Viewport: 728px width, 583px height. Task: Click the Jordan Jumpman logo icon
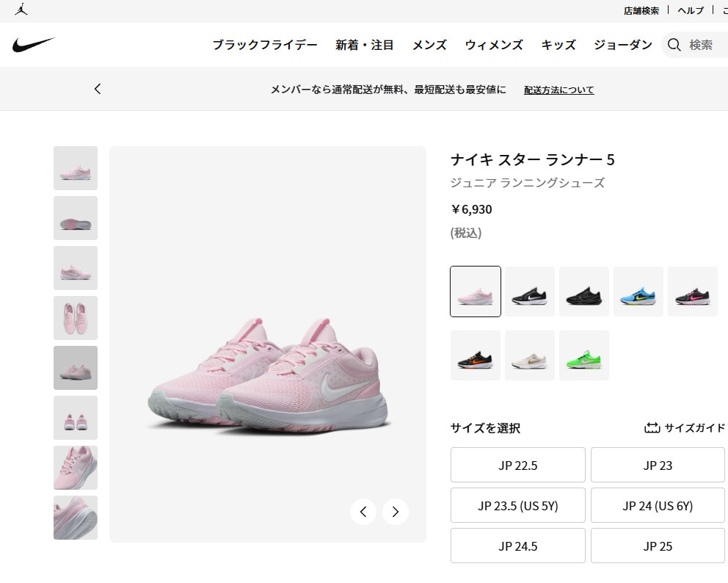click(21, 10)
